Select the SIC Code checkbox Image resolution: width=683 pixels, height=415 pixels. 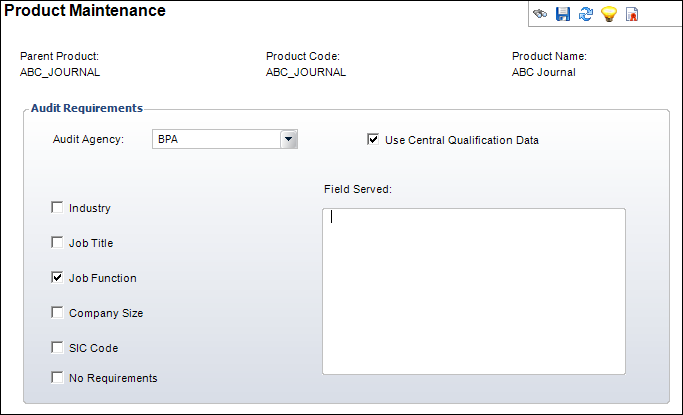pyautogui.click(x=57, y=348)
